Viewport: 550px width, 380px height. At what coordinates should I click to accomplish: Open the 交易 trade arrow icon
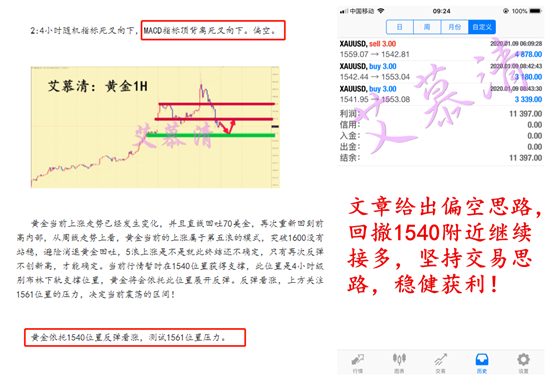(441, 360)
